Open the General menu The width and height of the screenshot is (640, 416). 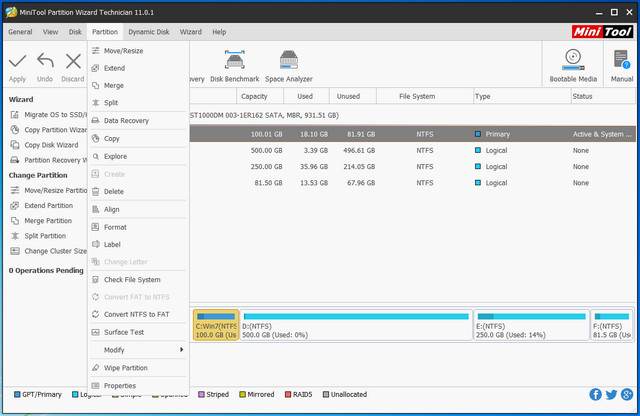click(x=20, y=32)
